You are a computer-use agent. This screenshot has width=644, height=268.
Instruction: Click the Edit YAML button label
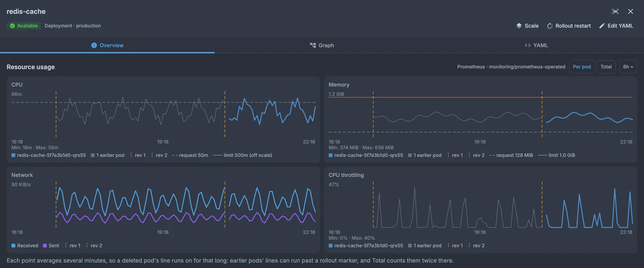coord(620,26)
